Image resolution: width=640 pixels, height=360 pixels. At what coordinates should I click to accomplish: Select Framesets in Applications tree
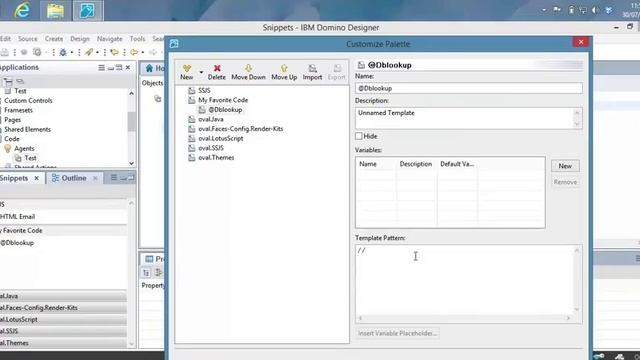(x=18, y=110)
